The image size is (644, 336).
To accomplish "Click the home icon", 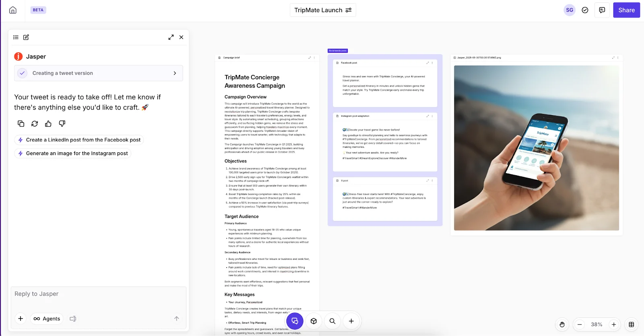I will click(13, 10).
